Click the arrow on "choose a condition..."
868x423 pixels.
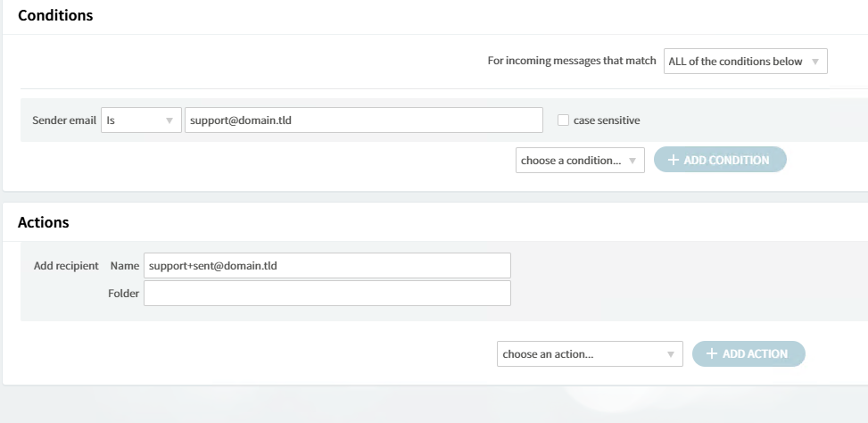632,161
